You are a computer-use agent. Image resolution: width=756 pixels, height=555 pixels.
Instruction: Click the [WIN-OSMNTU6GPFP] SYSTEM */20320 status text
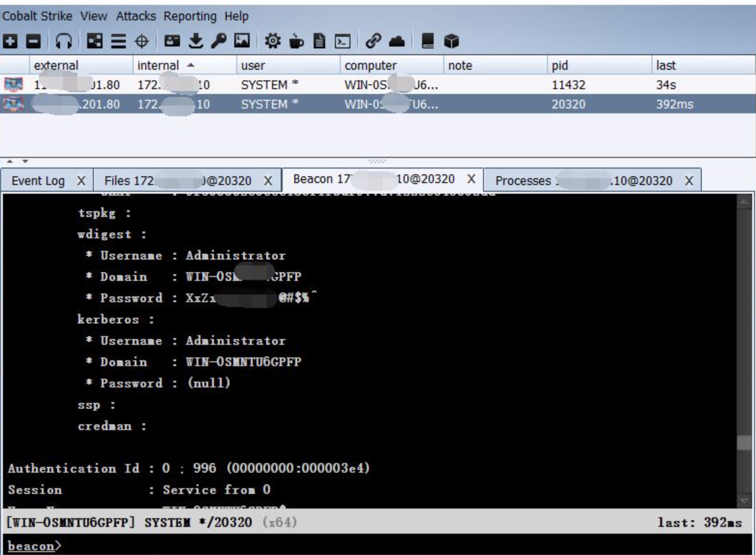(129, 522)
